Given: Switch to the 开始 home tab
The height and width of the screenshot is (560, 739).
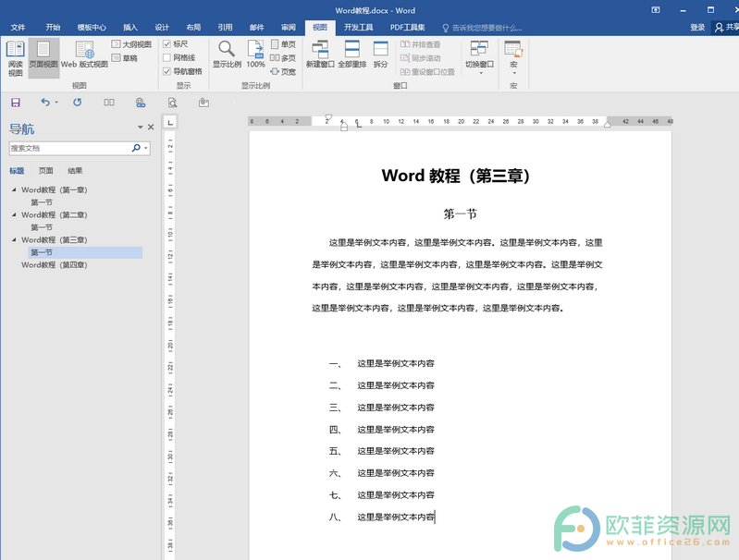Looking at the screenshot, I should pyautogui.click(x=53, y=28).
